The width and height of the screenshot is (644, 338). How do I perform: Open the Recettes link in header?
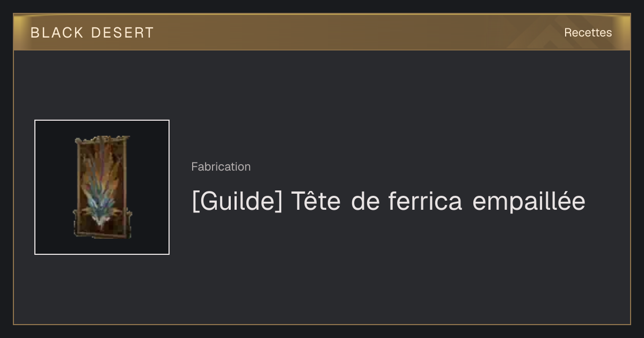(588, 33)
